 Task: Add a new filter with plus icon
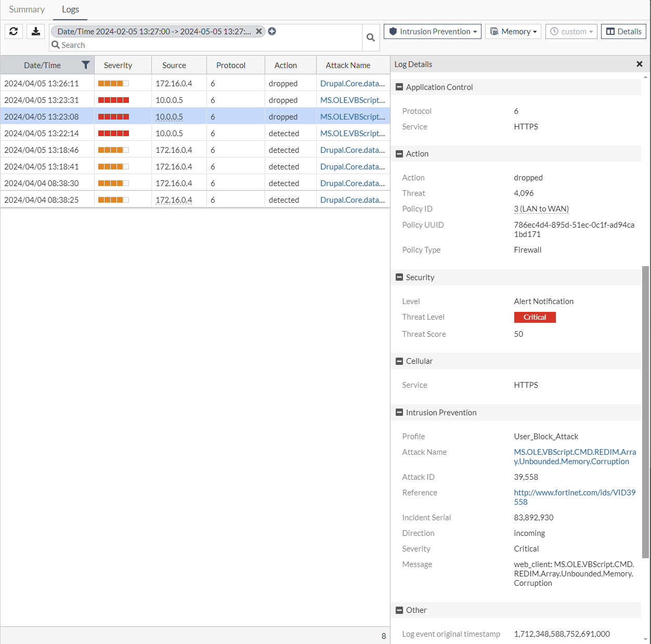(x=272, y=31)
